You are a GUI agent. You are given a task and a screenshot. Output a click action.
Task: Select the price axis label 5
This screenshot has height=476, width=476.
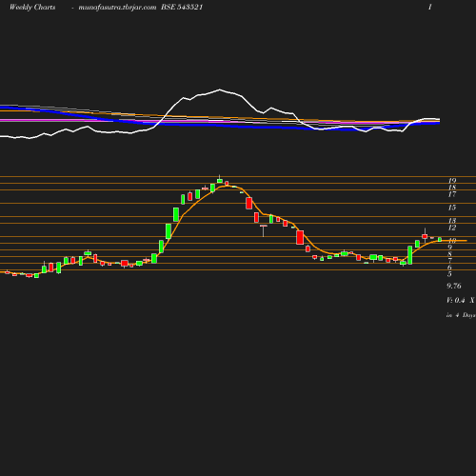(449, 274)
